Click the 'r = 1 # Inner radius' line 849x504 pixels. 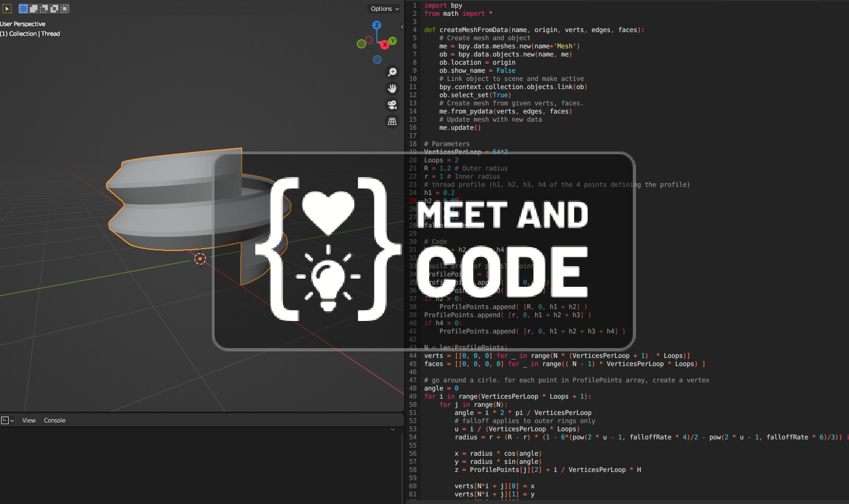[462, 177]
